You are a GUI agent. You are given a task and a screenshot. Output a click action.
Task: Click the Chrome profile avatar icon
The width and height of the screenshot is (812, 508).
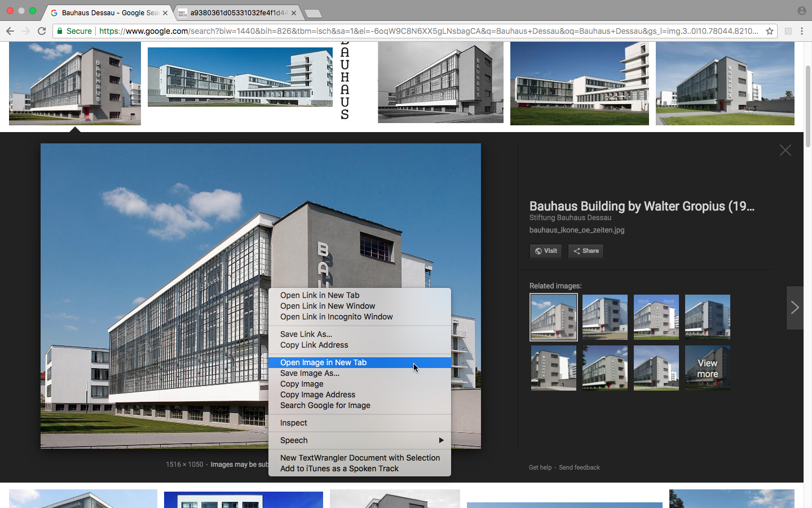[801, 11]
